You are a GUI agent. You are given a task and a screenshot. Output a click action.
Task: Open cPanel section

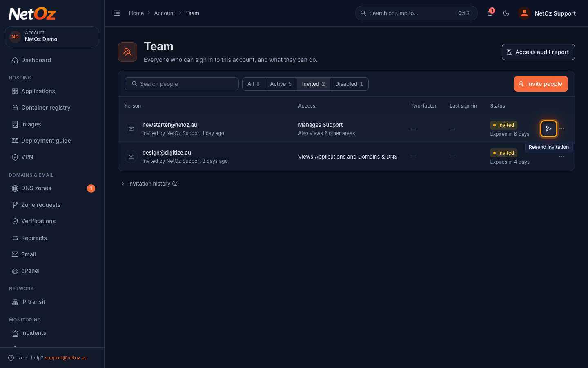(x=52, y=271)
